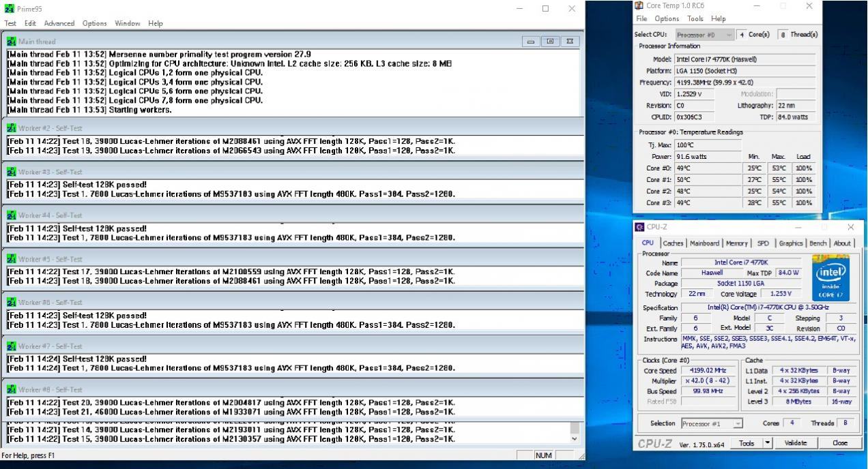Click the Model field Intel Core i7 4770K
Viewport: 868px width, 469px height.
point(744,59)
